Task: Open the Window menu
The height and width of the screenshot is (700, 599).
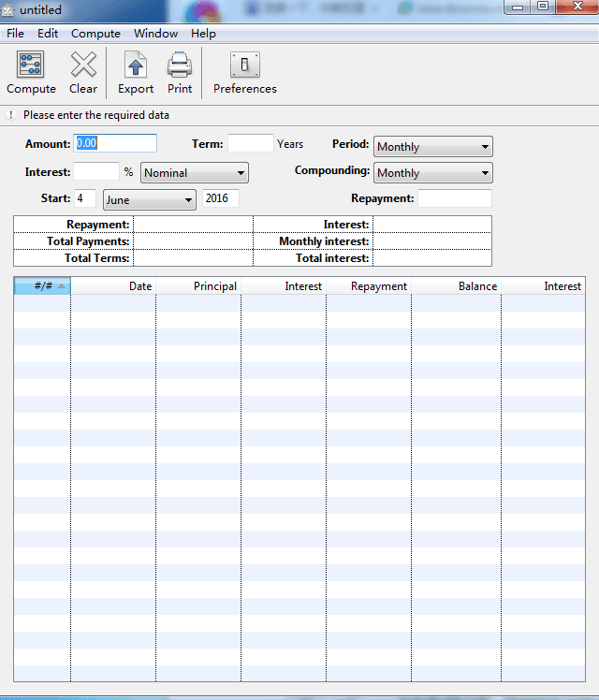Action: (x=155, y=34)
